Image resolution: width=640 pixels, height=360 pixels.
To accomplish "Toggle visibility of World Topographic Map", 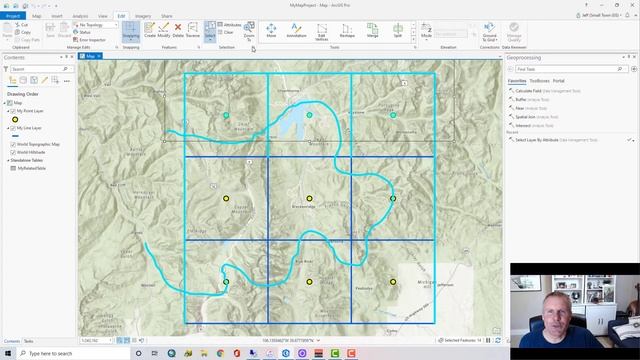I will (x=13, y=144).
